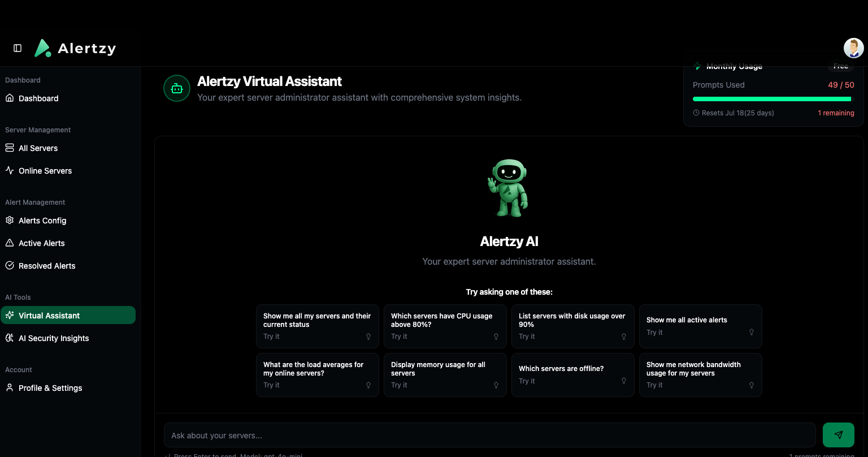Viewport: 868px width, 457px height.
Task: Click the 'Alertzy AI' heading text
Action: tap(509, 242)
